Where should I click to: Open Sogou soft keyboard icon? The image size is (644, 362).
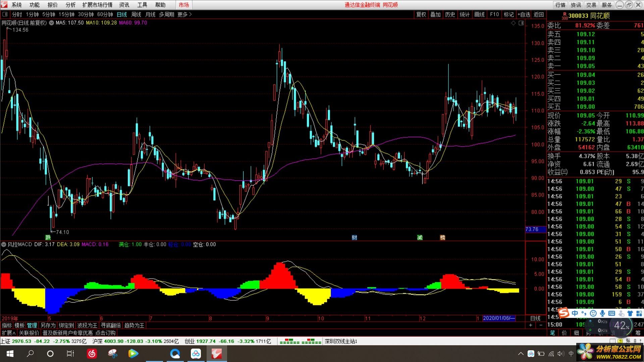coord(611,313)
